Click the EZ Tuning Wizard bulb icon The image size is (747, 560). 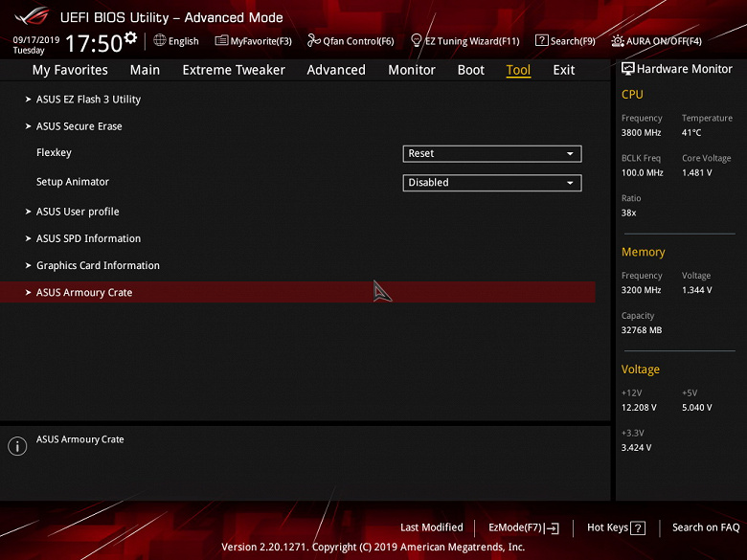(x=416, y=40)
